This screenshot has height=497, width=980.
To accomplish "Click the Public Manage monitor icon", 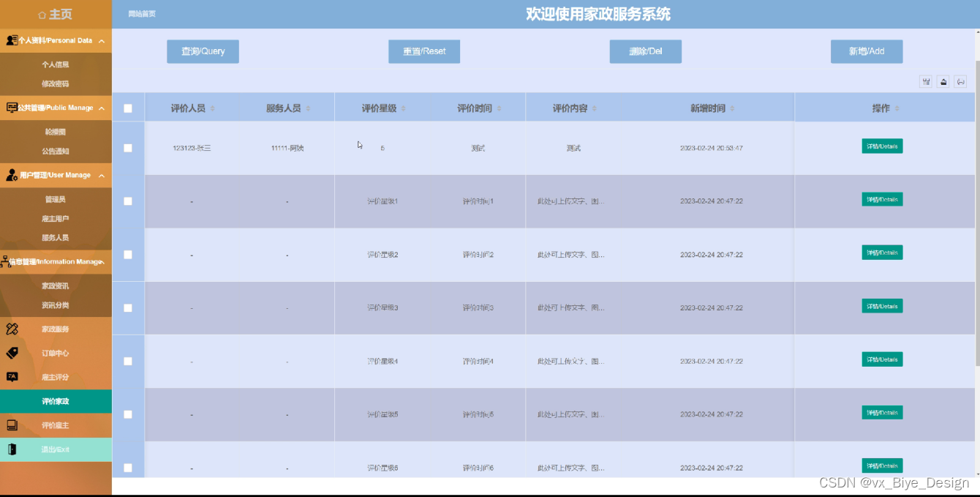I will pyautogui.click(x=12, y=108).
